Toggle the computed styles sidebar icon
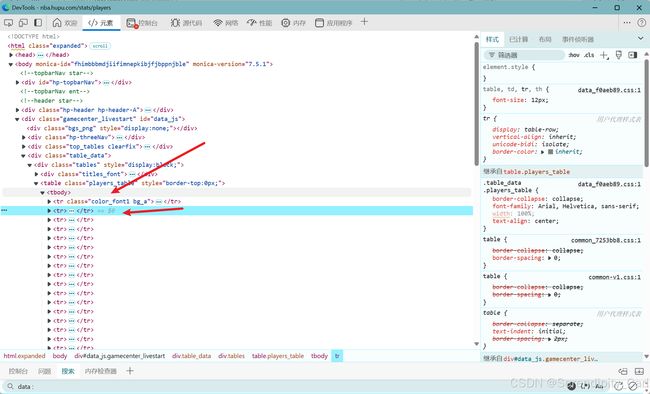Screen dimensions: 650x394 [x=633, y=55]
